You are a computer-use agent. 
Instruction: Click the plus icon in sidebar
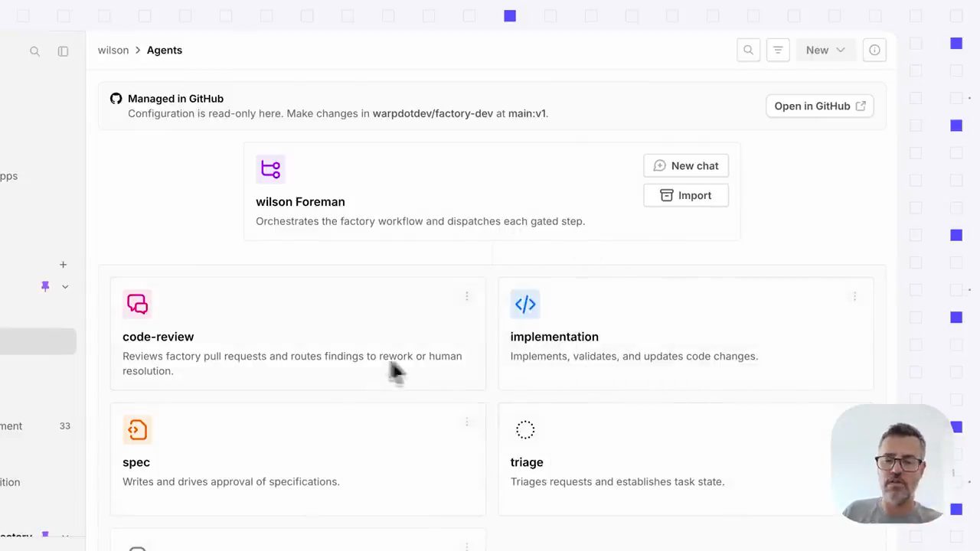(63, 265)
